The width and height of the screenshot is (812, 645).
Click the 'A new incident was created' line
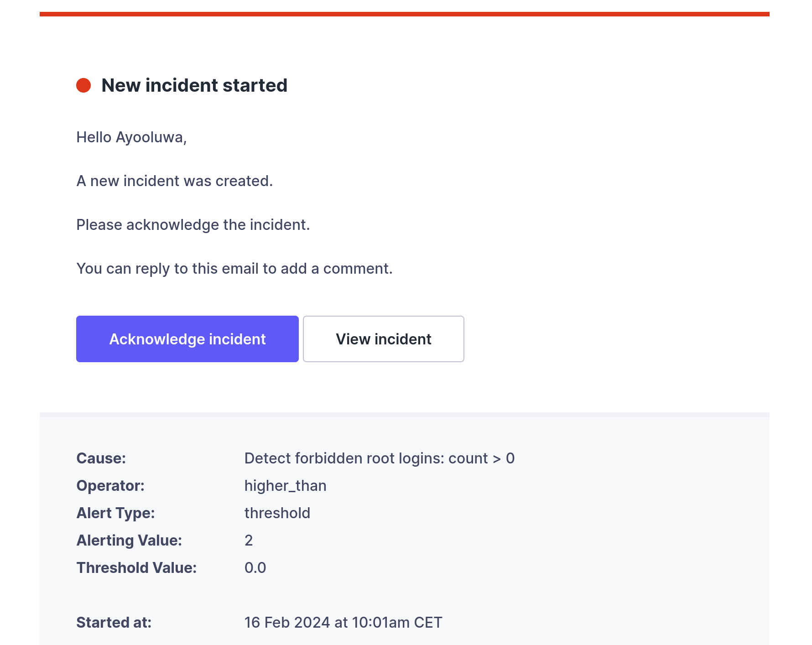(174, 181)
